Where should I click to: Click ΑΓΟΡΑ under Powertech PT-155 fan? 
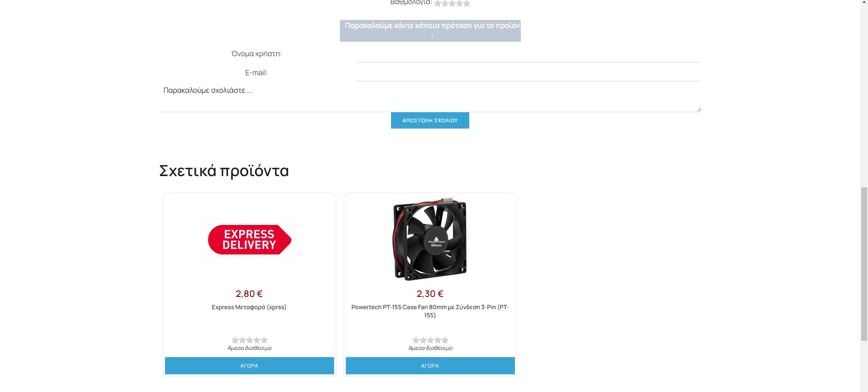430,366
